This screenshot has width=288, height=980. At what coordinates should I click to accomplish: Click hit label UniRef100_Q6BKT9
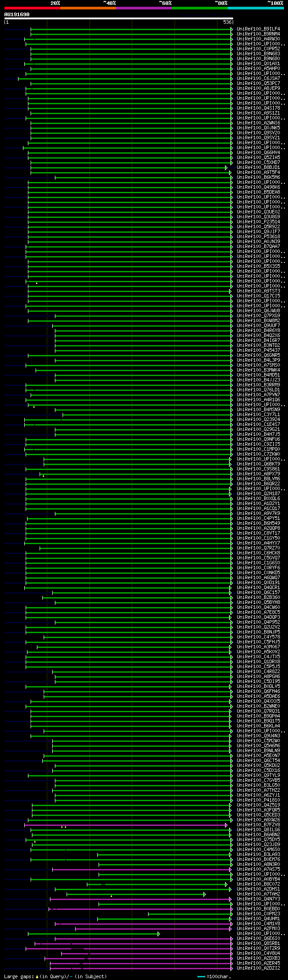point(258,464)
